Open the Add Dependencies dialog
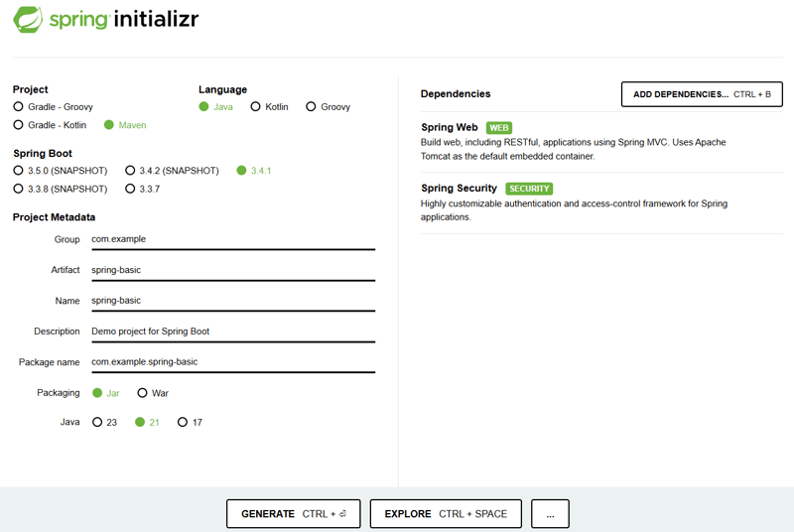The width and height of the screenshot is (794, 532). coord(702,94)
